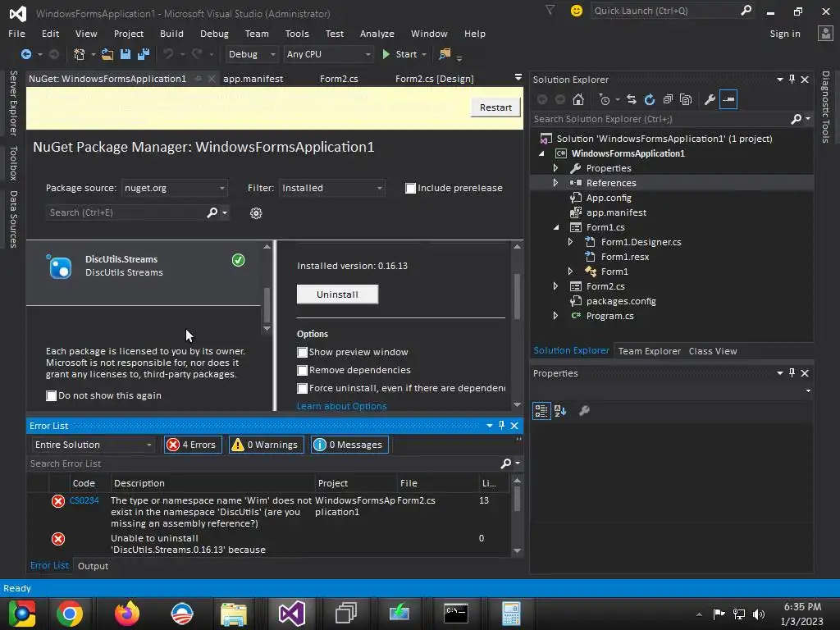Viewport: 840px width, 630px height.
Task: Click the Restart button
Action: coord(495,107)
